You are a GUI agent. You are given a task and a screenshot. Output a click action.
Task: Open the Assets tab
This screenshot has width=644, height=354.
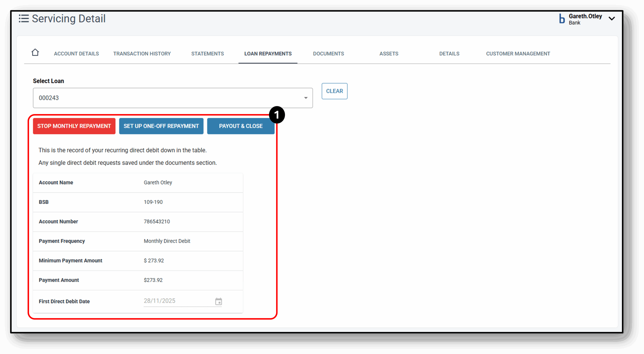coord(389,54)
